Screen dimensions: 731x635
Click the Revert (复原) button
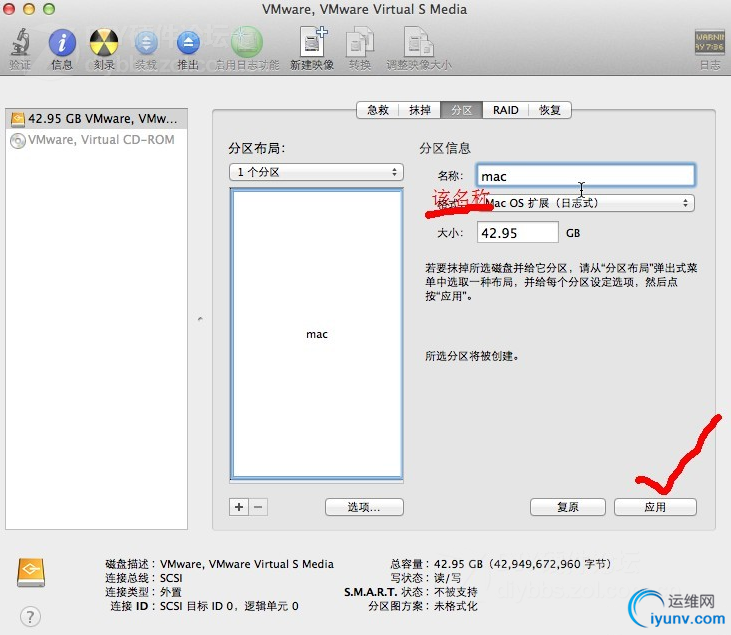tap(568, 507)
